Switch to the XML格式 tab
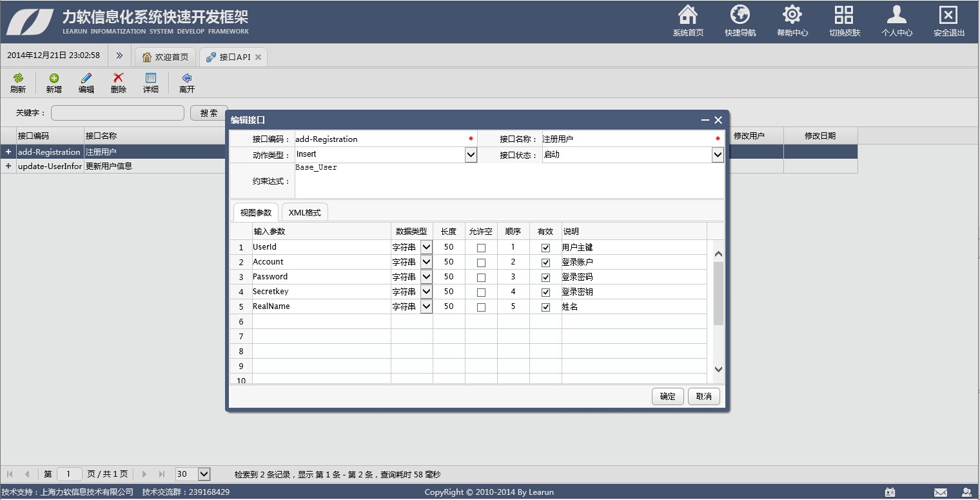Screen dimensions: 980x500 (x=304, y=212)
